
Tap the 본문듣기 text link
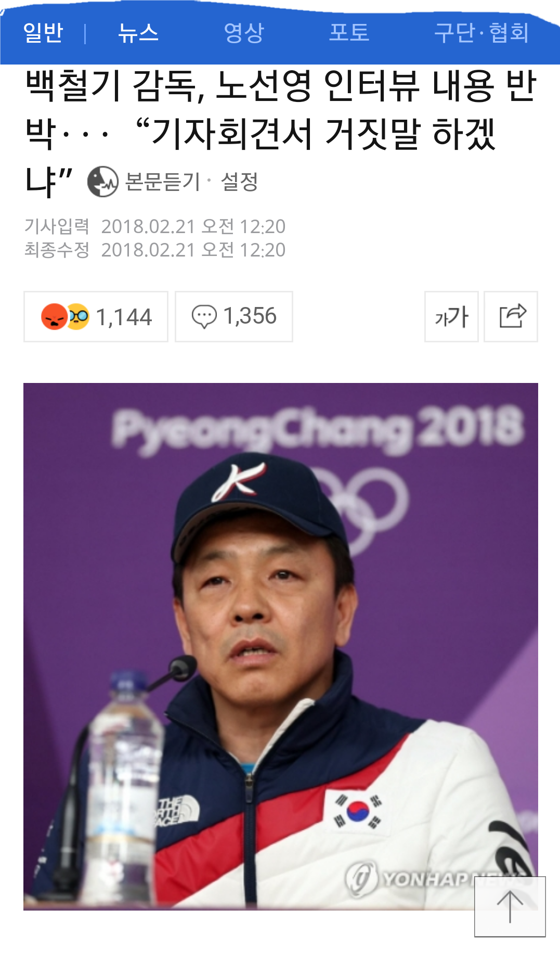(x=163, y=182)
